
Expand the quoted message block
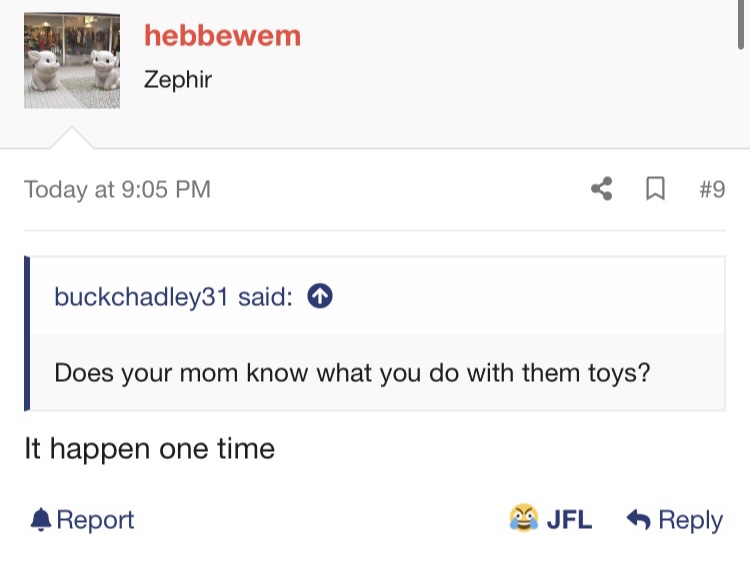(375, 333)
